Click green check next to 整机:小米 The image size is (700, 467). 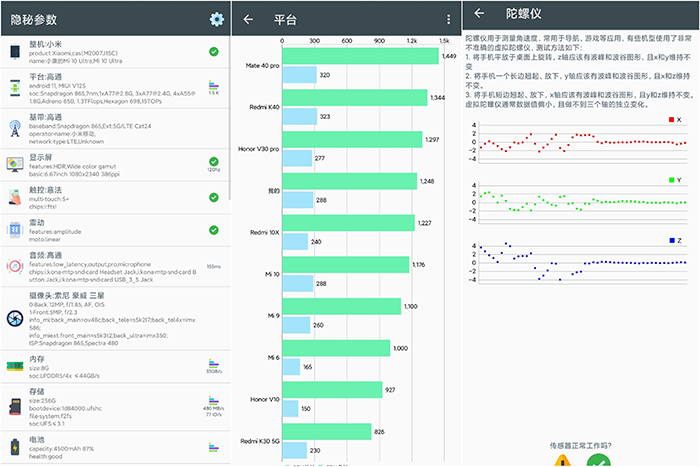(x=214, y=51)
